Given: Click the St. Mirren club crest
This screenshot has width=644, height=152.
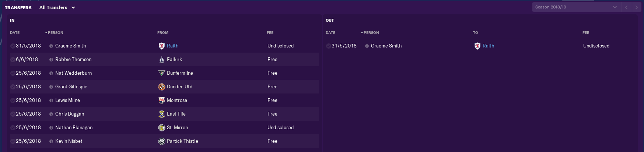Looking at the screenshot, I should point(161,128).
